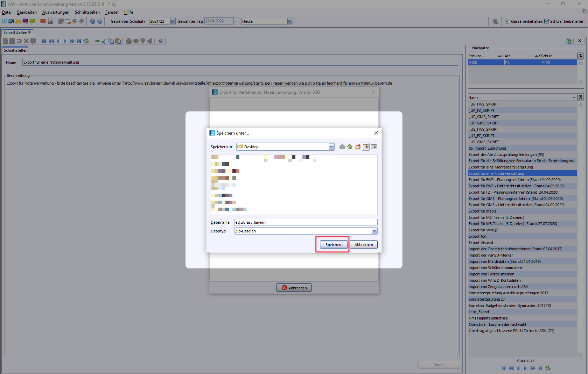This screenshot has width=588, height=374.
Task: Switch file view to list icon
Action: coord(366,147)
